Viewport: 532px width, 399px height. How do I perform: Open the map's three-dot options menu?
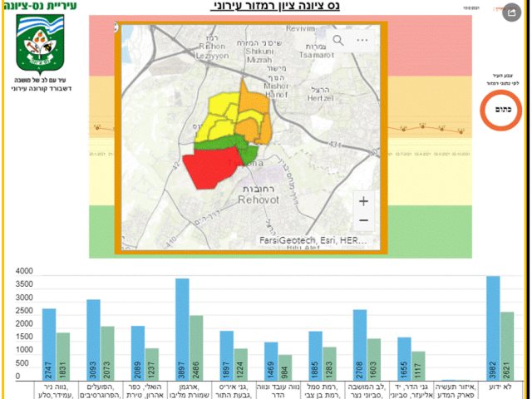(362, 40)
